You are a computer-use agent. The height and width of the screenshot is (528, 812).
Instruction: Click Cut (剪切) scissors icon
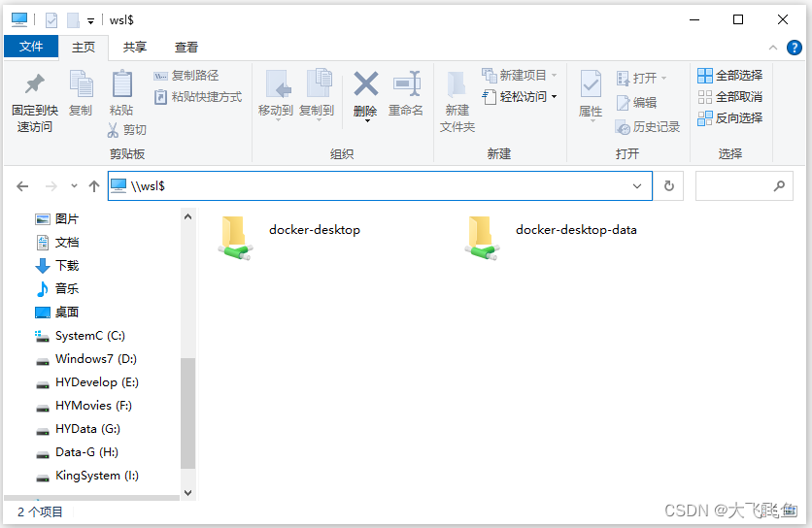tap(113, 129)
